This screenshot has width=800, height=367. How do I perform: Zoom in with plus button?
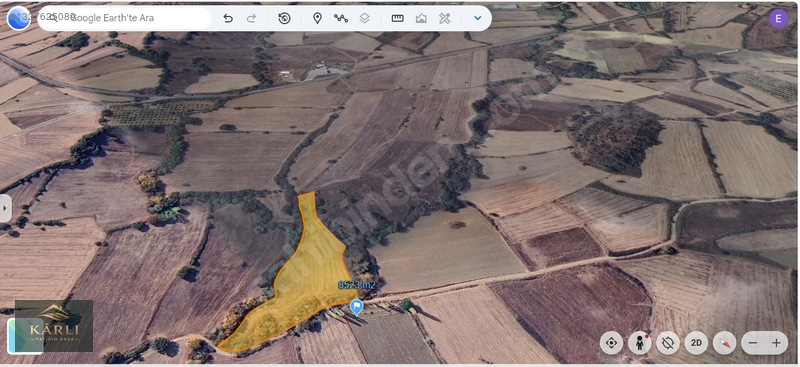(776, 343)
